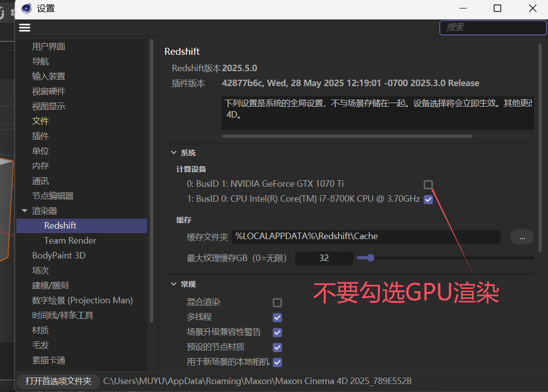Select 通讯 in the sidebar
Image resolution: width=548 pixels, height=392 pixels.
(x=40, y=181)
